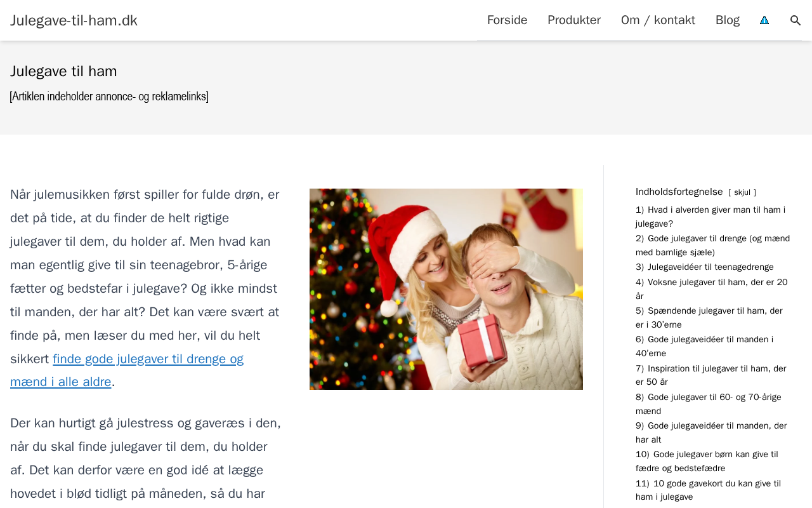Image resolution: width=812 pixels, height=508 pixels.
Task: Open the Produkter menu item
Action: (574, 20)
